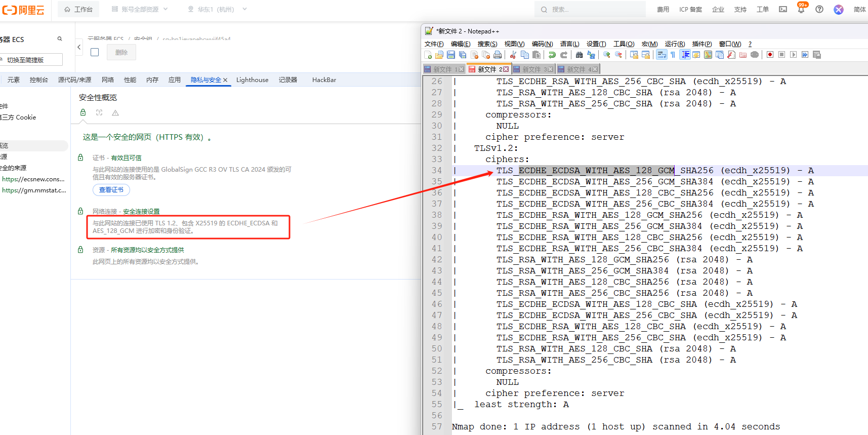Image resolution: width=868 pixels, height=435 pixels.
Task: Click the 删除 button
Action: coord(121,52)
